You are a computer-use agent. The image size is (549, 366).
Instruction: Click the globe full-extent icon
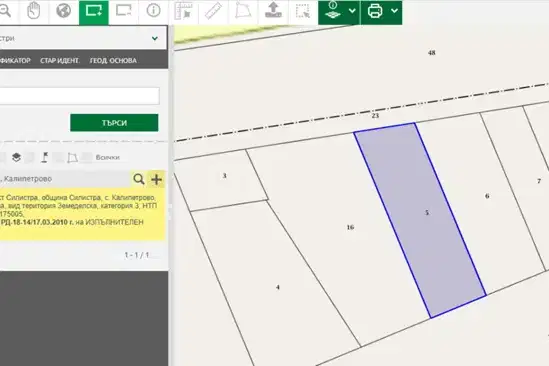63,11
